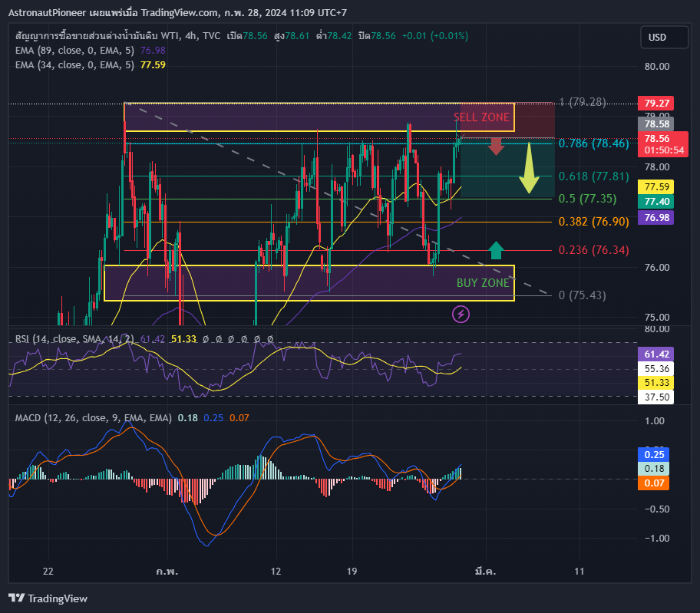Click the Fib level 0.236 (76.34) label
The width and height of the screenshot is (700, 613).
(594, 250)
